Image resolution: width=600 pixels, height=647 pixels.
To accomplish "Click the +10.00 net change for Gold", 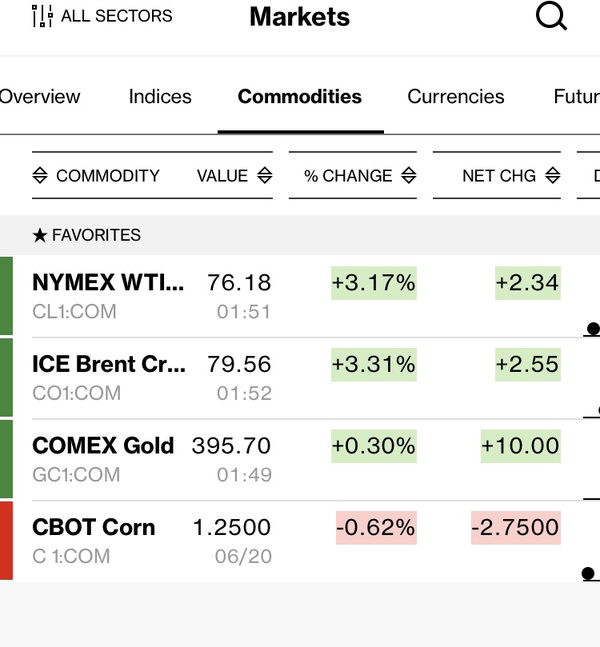I will tap(520, 446).
